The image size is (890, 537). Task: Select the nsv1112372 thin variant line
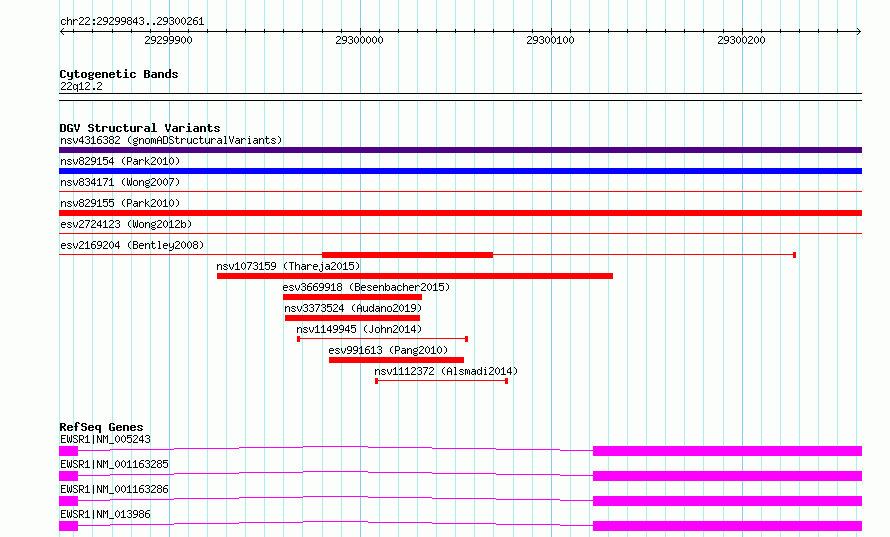tap(442, 381)
